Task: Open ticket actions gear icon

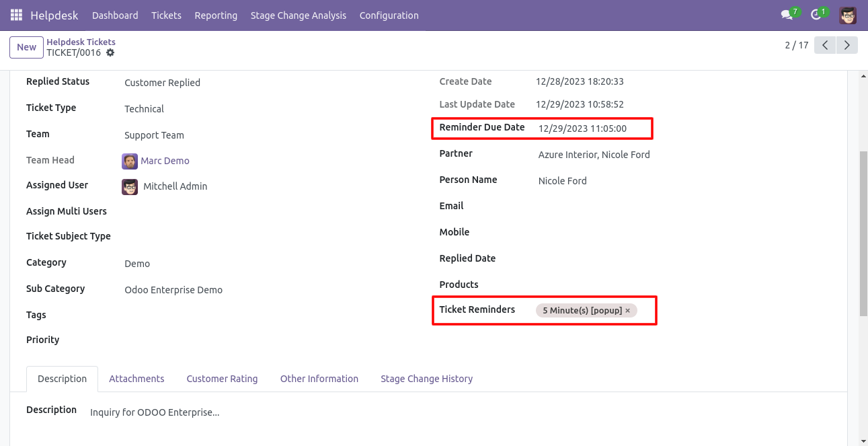Action: click(110, 52)
